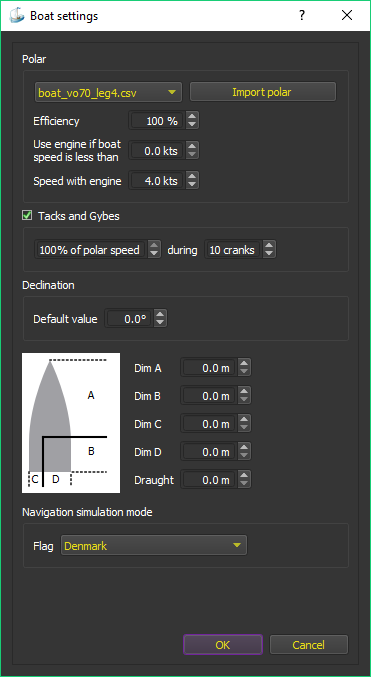
Task: Increase Declination default value
Action: click(x=160, y=314)
